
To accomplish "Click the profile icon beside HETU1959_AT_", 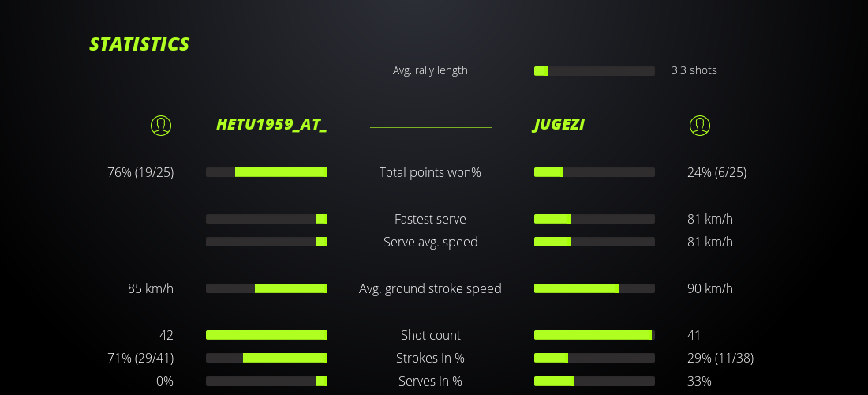I will (x=161, y=125).
